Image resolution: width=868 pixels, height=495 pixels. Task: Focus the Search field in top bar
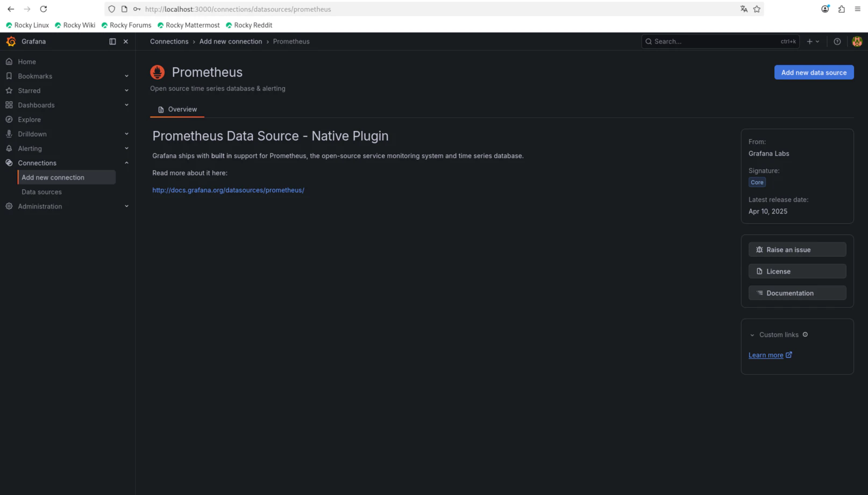[x=720, y=41]
